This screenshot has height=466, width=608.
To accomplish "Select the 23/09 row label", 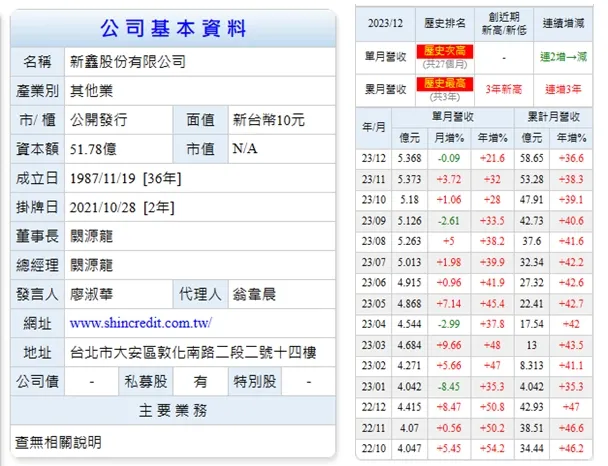I will click(x=374, y=221).
